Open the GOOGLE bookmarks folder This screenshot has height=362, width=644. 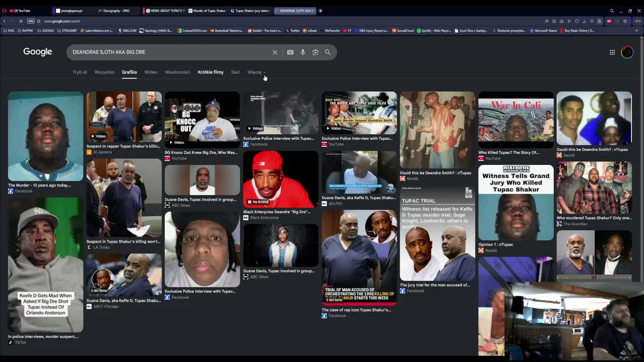point(45,31)
